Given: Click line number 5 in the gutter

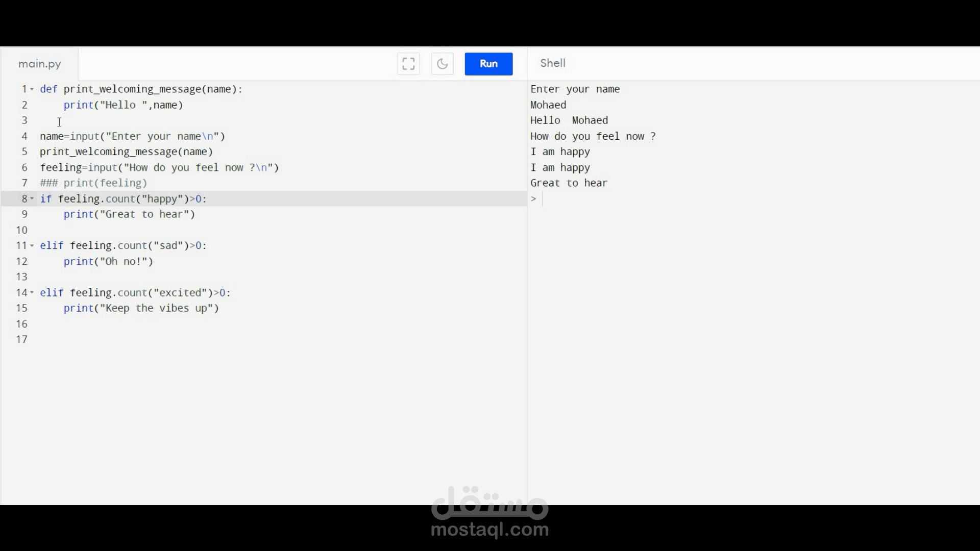Looking at the screenshot, I should [x=24, y=152].
